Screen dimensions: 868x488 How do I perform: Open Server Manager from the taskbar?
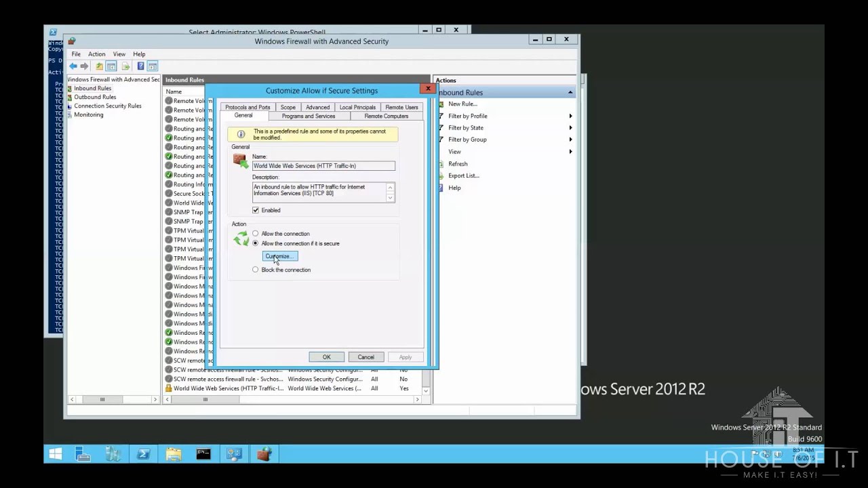click(83, 454)
